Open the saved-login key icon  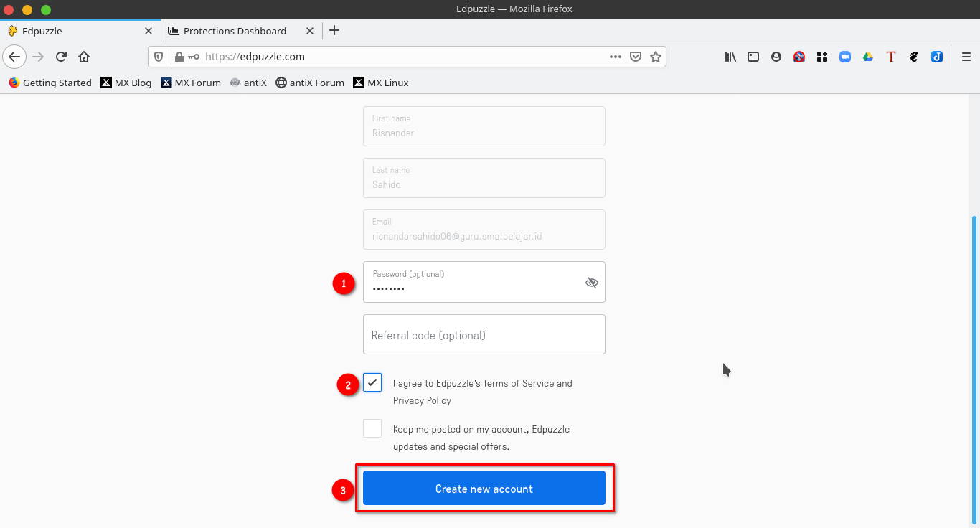click(194, 57)
